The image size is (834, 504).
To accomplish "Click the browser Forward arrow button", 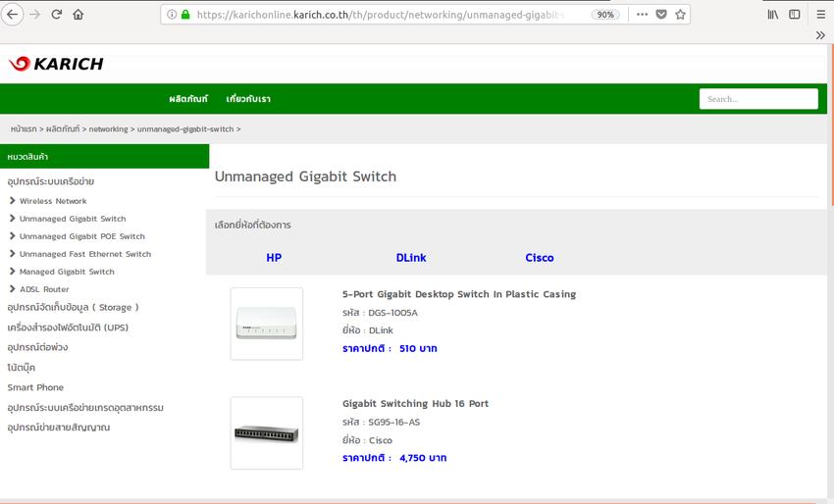I will point(34,15).
